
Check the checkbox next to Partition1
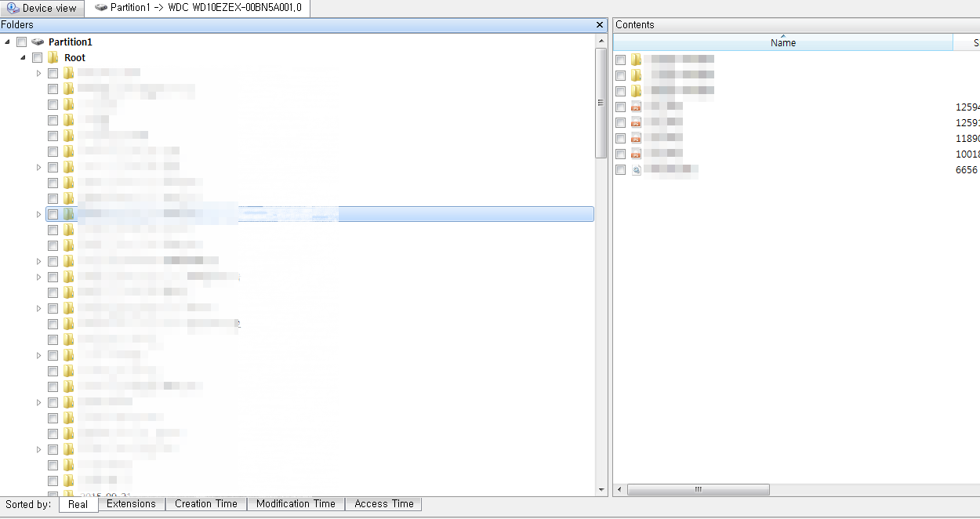pos(21,42)
